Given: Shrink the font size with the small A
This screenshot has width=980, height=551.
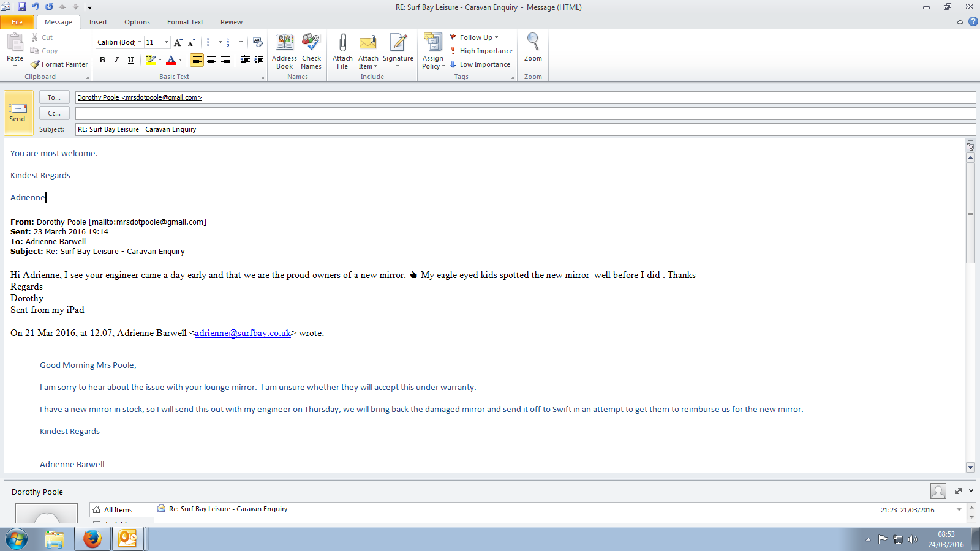Looking at the screenshot, I should 191,42.
